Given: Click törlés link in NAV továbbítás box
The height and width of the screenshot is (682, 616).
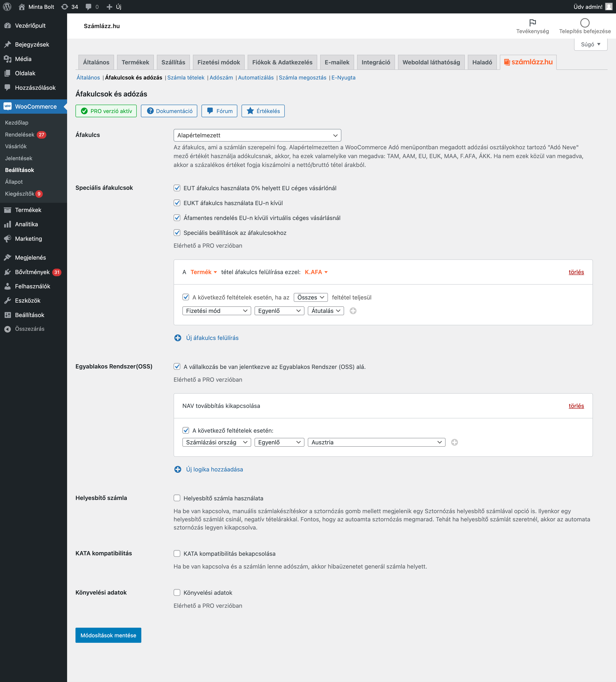Looking at the screenshot, I should [576, 406].
